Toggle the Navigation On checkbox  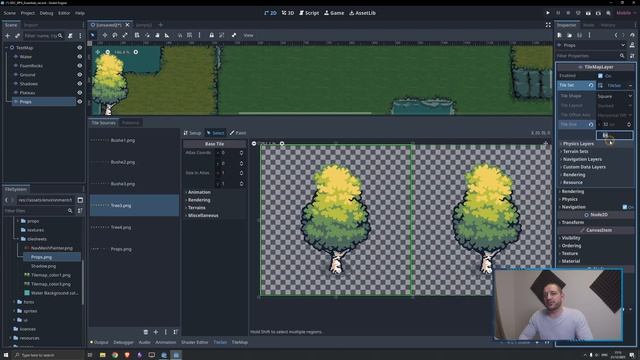pos(624,207)
